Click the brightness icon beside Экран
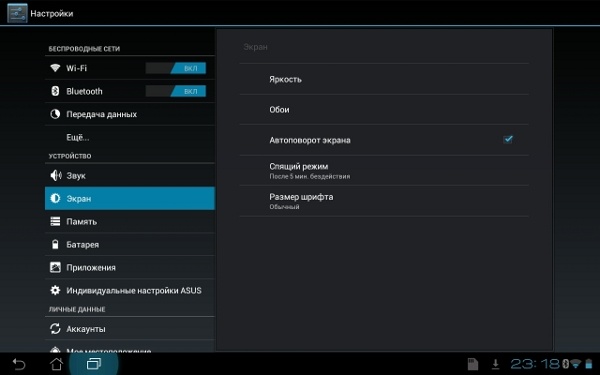This screenshot has height=375, width=600. coord(55,198)
